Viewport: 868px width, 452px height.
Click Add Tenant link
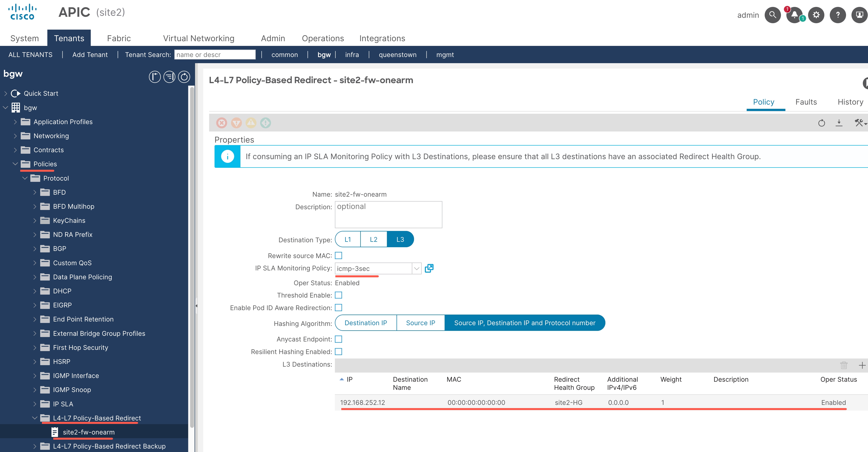pyautogui.click(x=90, y=55)
